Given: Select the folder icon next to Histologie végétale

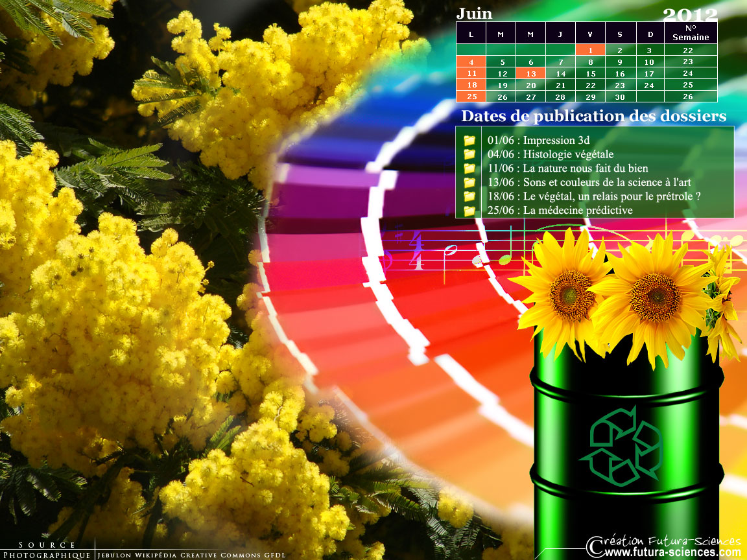Looking at the screenshot, I should pos(469,154).
